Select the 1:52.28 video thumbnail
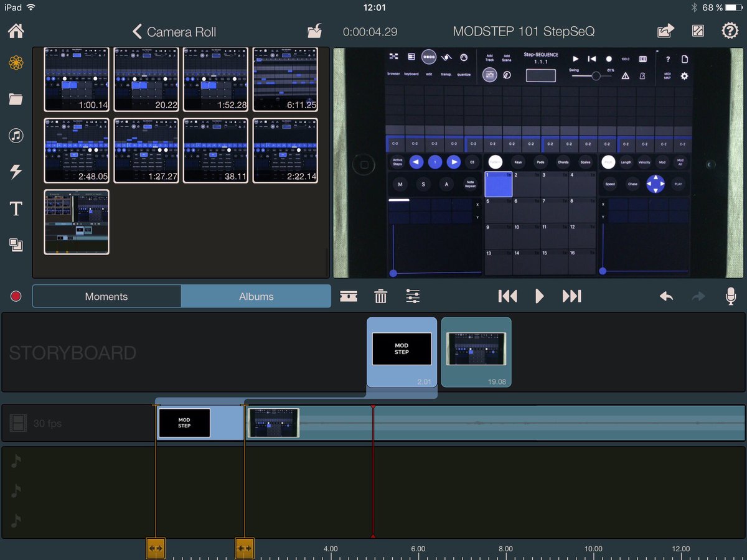This screenshot has height=560, width=747. click(216, 80)
